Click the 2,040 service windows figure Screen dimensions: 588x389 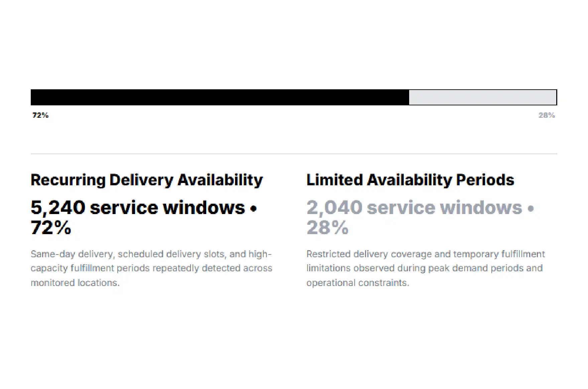(414, 208)
